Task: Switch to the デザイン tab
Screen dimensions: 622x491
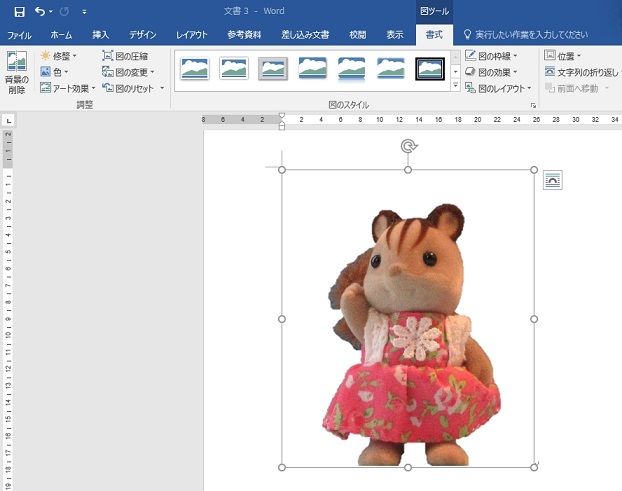Action: point(142,35)
